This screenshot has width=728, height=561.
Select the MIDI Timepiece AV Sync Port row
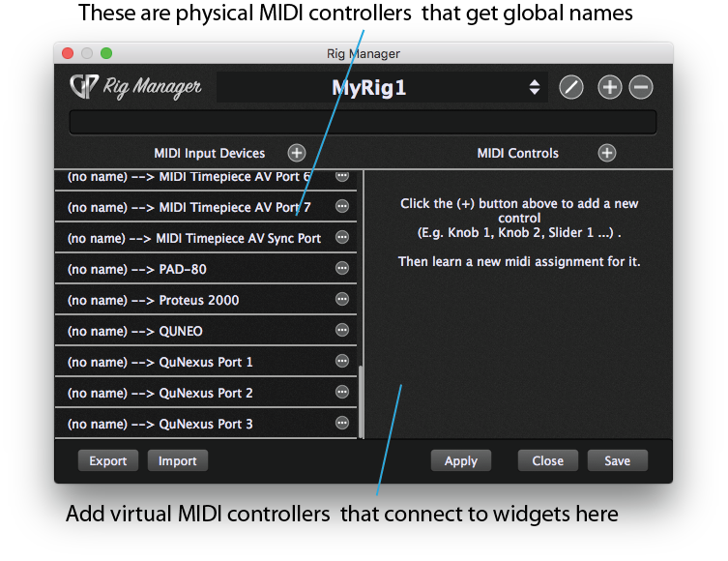[206, 238]
